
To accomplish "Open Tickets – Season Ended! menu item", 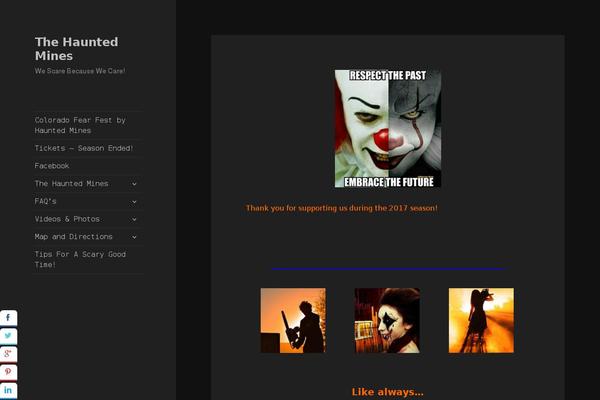I will [83, 148].
